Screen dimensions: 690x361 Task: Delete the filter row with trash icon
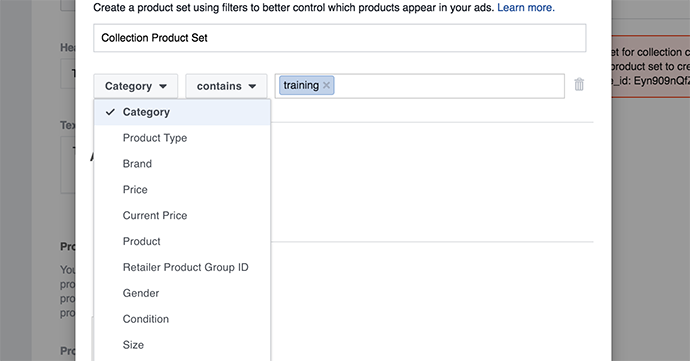pos(579,85)
